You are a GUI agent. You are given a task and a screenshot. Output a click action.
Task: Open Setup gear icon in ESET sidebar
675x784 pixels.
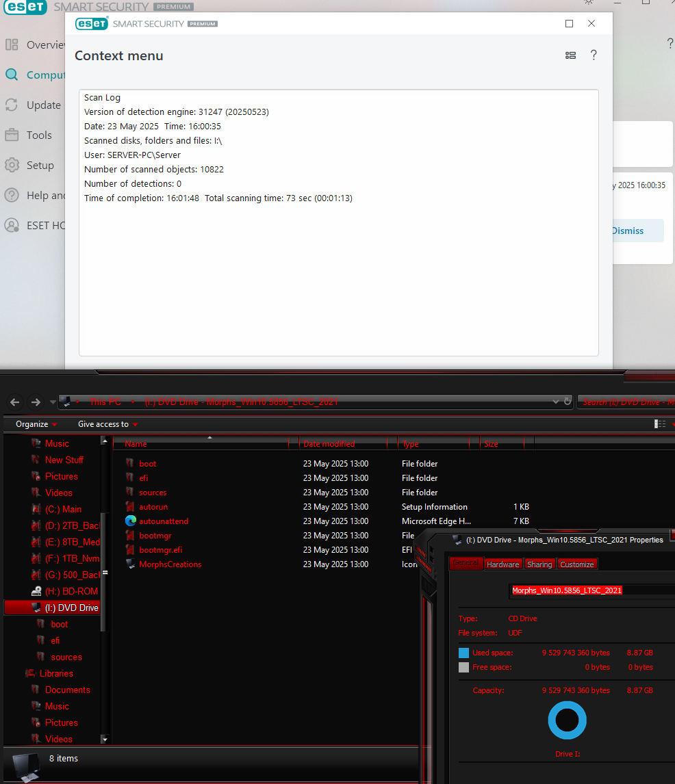pyautogui.click(x=12, y=165)
